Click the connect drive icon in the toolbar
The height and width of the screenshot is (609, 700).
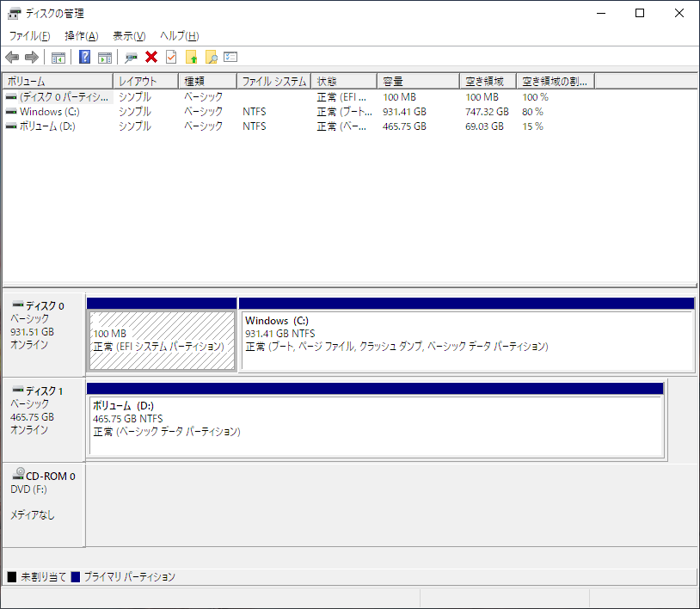pyautogui.click(x=131, y=57)
